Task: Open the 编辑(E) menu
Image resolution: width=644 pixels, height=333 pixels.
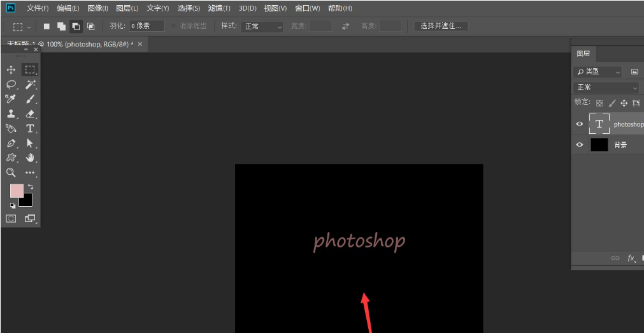Action: [68, 8]
